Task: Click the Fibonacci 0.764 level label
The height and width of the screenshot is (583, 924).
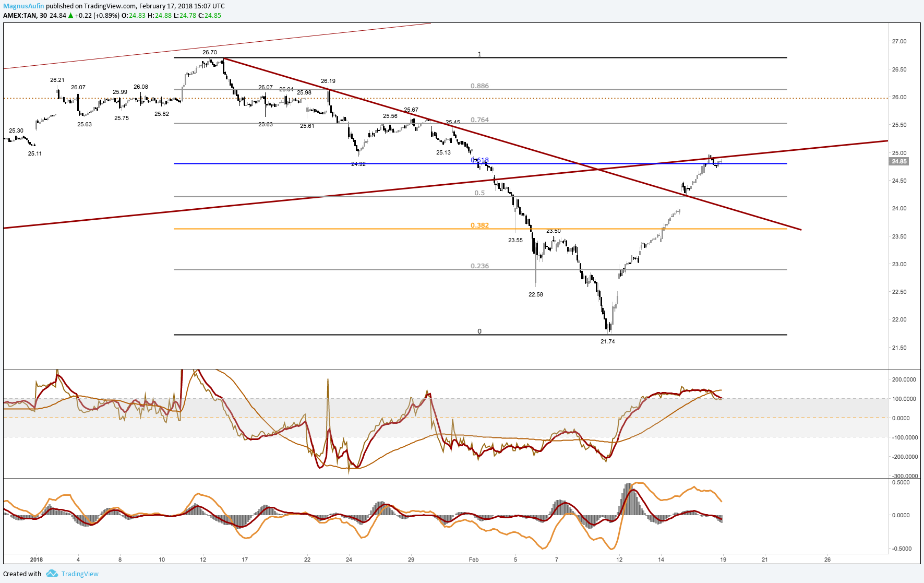Action: pos(480,120)
